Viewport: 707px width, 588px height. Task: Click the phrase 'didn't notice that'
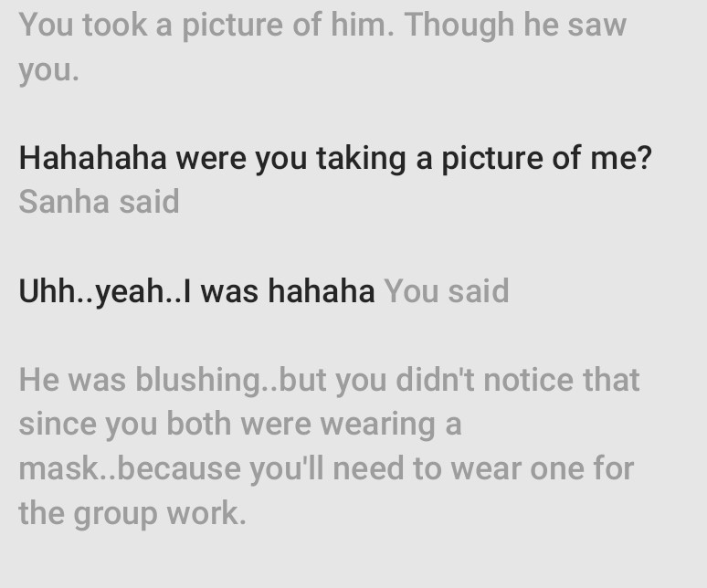pos(518,380)
